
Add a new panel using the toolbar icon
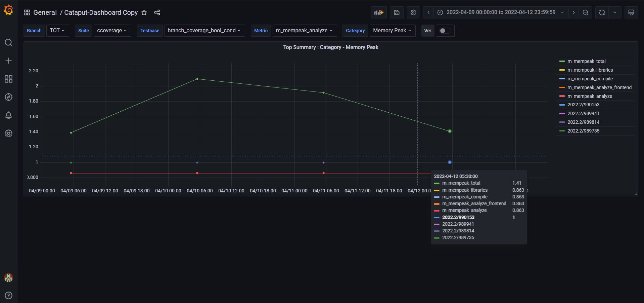pos(379,12)
